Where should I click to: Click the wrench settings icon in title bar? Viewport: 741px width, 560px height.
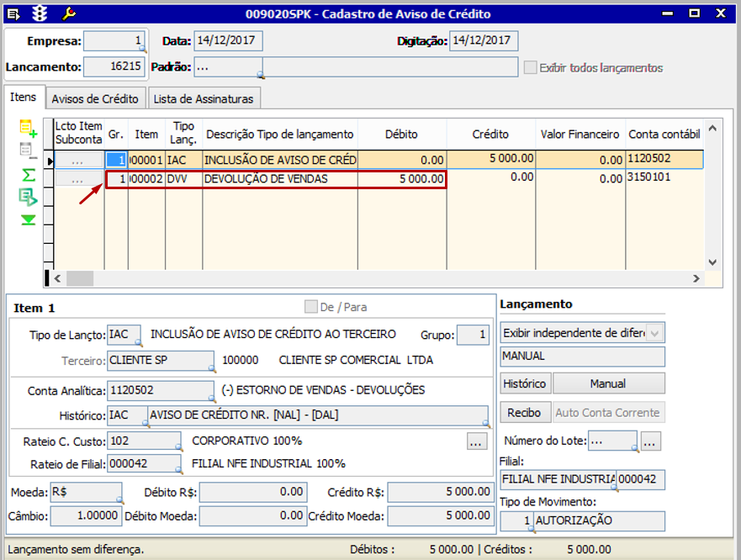(x=70, y=13)
